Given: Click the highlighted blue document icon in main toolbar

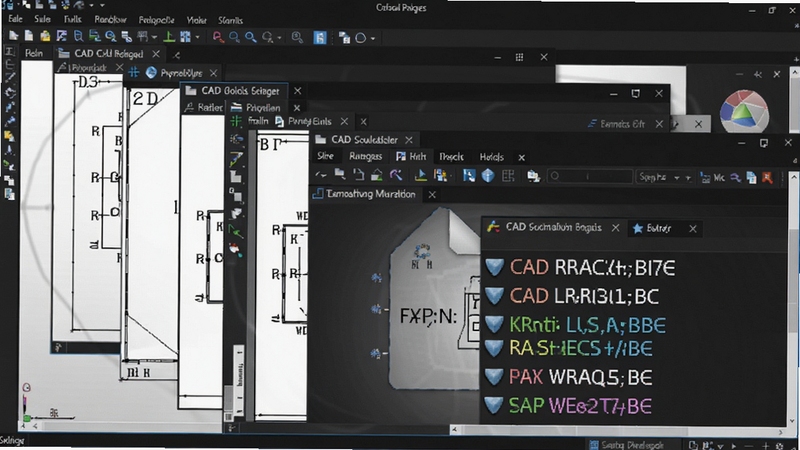Looking at the screenshot, I should tap(320, 37).
